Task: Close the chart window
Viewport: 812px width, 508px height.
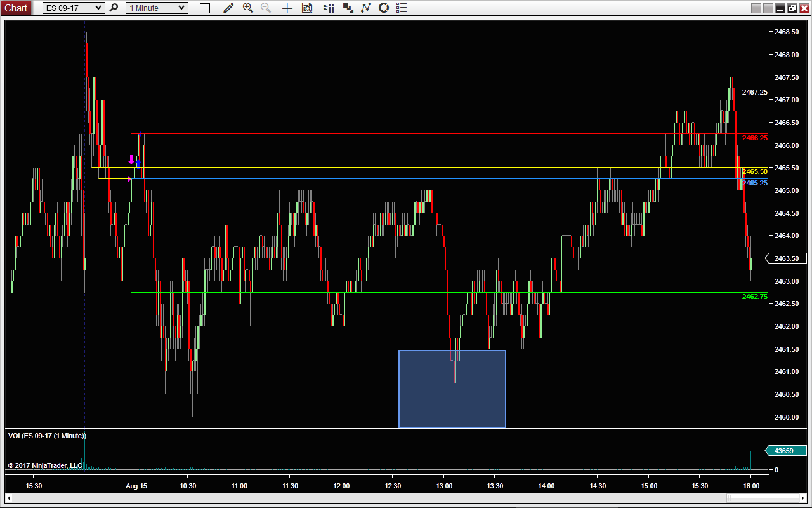Action: tap(804, 8)
